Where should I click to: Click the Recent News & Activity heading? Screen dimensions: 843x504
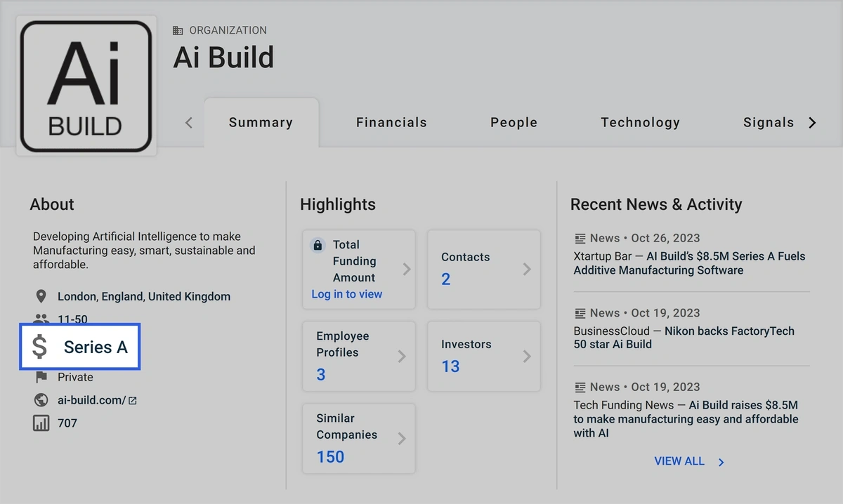pos(656,204)
